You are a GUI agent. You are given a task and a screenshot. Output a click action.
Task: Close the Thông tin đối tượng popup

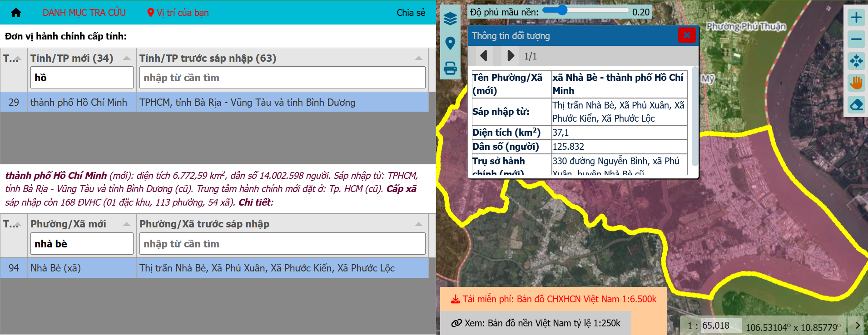point(687,35)
